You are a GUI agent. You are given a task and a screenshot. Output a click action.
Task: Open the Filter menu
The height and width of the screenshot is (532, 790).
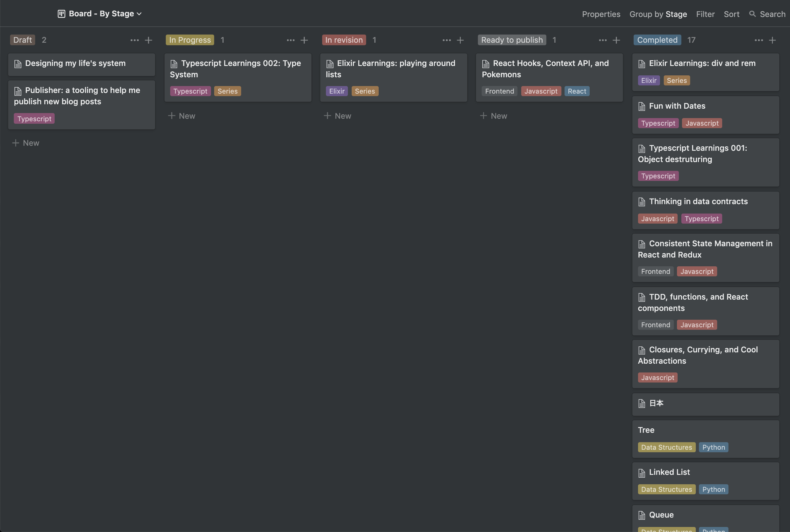tap(705, 14)
